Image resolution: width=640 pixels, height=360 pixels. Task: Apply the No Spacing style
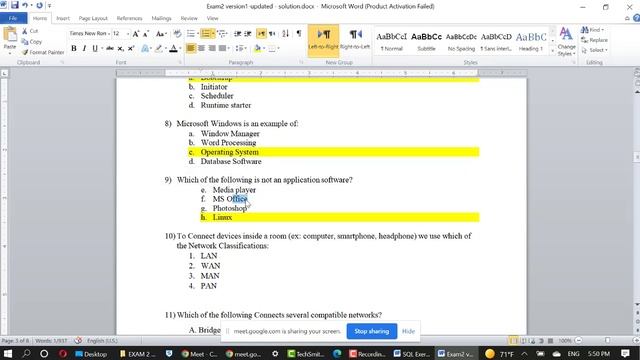pos(461,41)
